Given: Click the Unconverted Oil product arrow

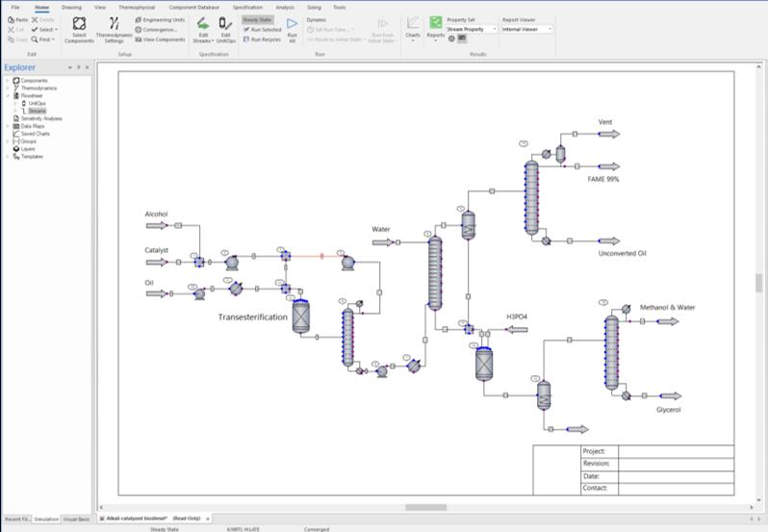Looking at the screenshot, I should (x=609, y=241).
